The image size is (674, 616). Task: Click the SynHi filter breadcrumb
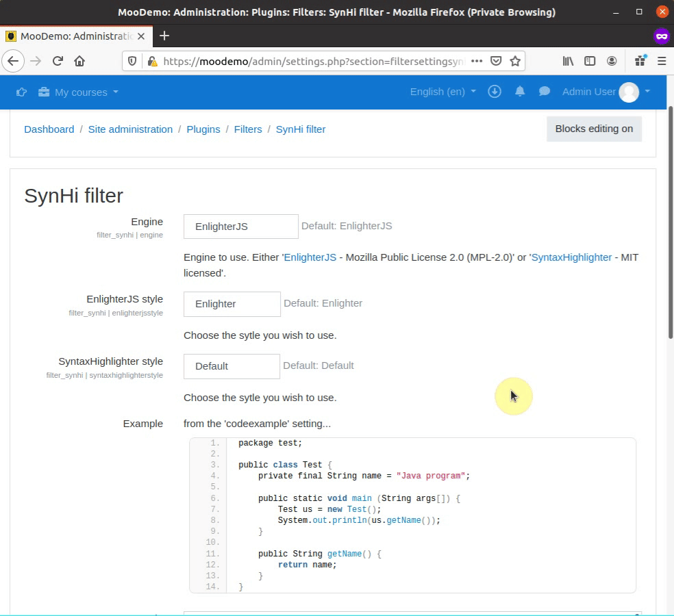pos(301,129)
